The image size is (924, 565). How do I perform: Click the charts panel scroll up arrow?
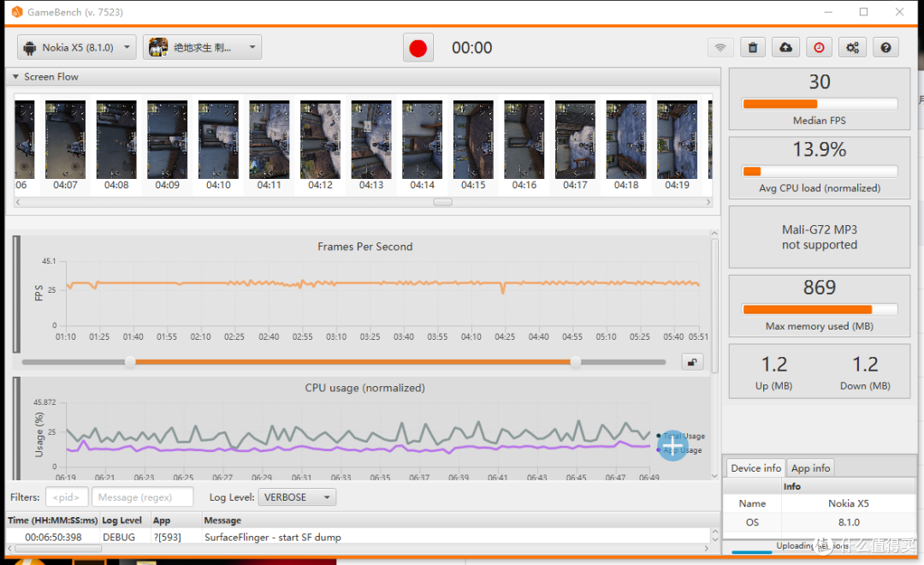tap(714, 234)
